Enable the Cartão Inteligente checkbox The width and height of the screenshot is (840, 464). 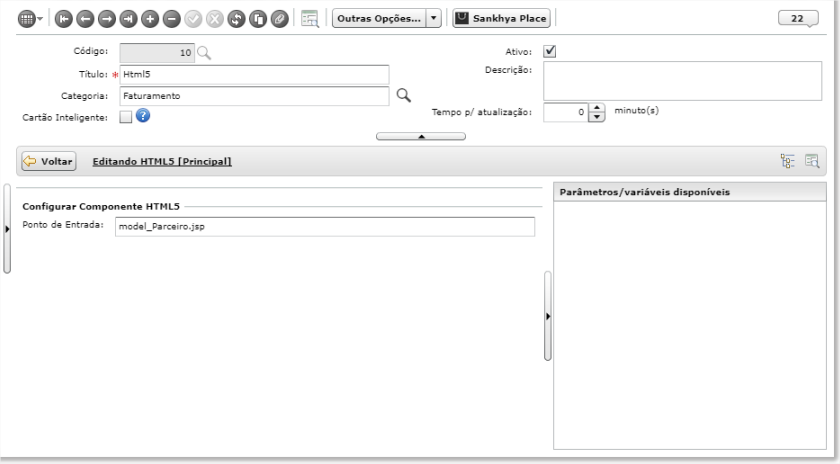pos(125,117)
